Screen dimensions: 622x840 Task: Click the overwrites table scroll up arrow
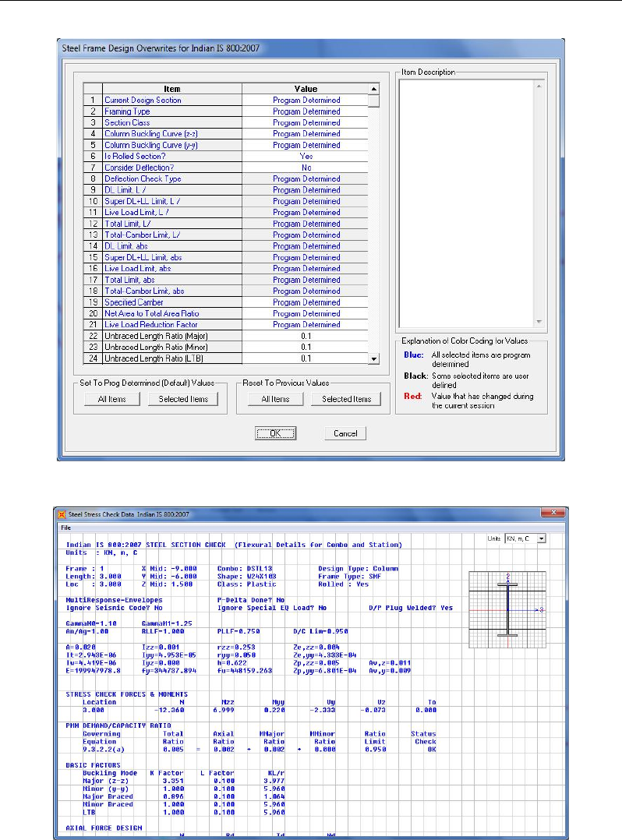click(374, 89)
